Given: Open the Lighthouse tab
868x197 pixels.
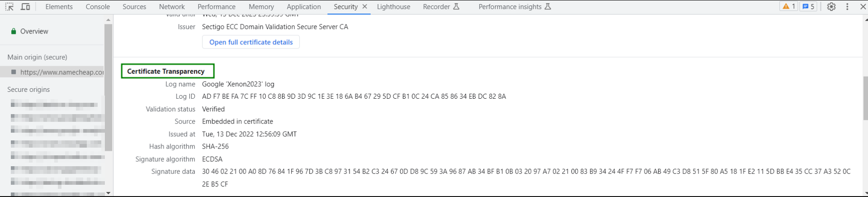Looking at the screenshot, I should (x=393, y=7).
